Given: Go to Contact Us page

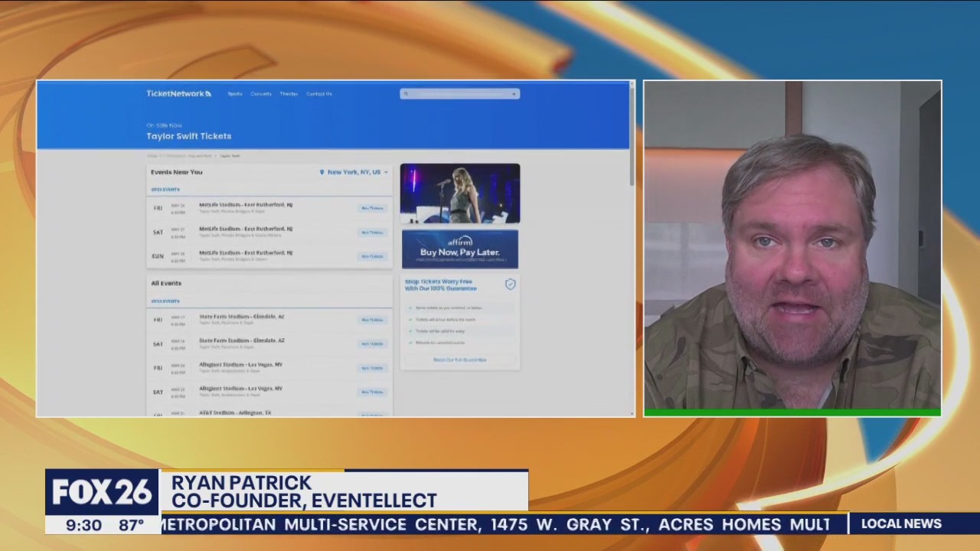Looking at the screenshot, I should pos(319,94).
